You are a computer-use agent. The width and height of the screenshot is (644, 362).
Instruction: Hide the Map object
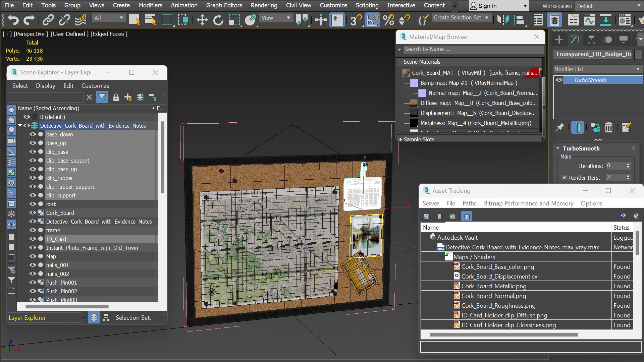[x=33, y=256]
